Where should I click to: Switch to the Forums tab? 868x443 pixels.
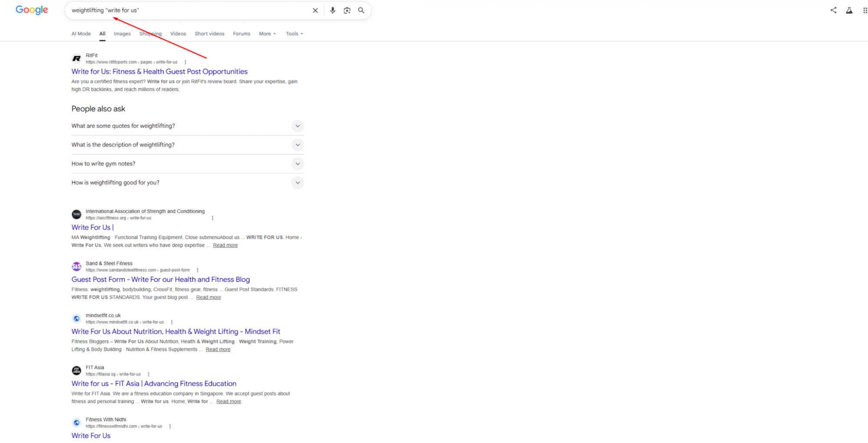(x=241, y=33)
